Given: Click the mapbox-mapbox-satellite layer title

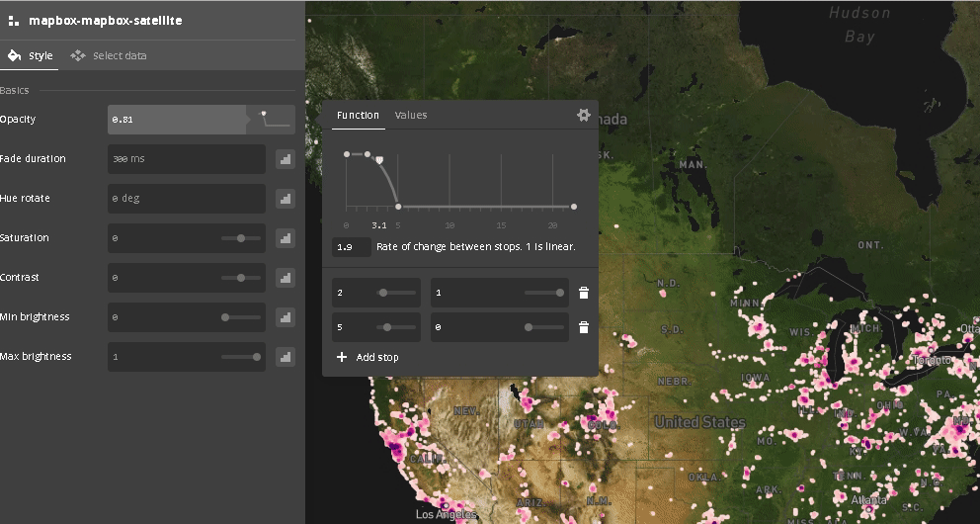Looking at the screenshot, I should coord(106,21).
